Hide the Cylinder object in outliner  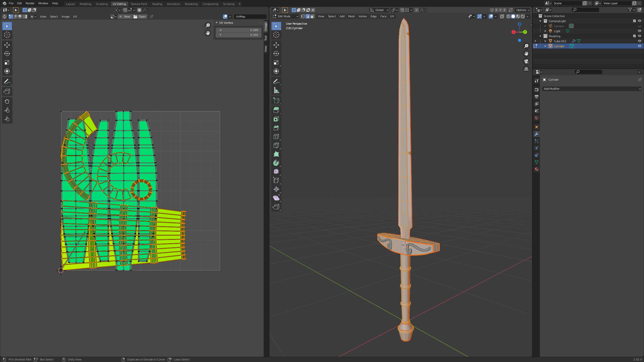[639, 46]
